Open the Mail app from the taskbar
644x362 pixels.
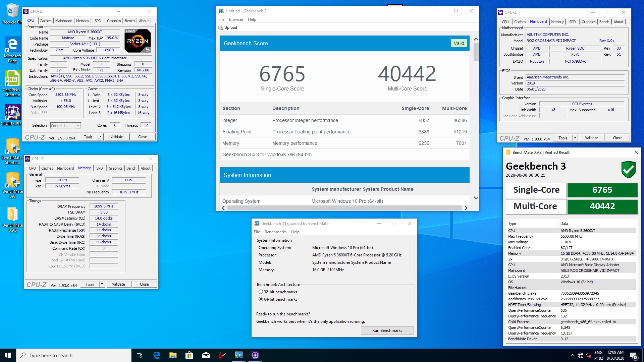(x=206, y=355)
